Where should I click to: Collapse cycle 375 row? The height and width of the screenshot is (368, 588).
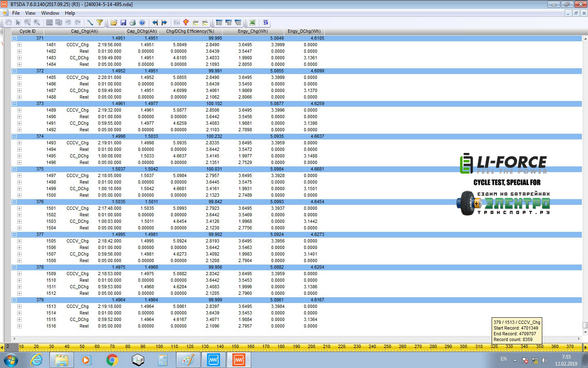click(x=14, y=169)
